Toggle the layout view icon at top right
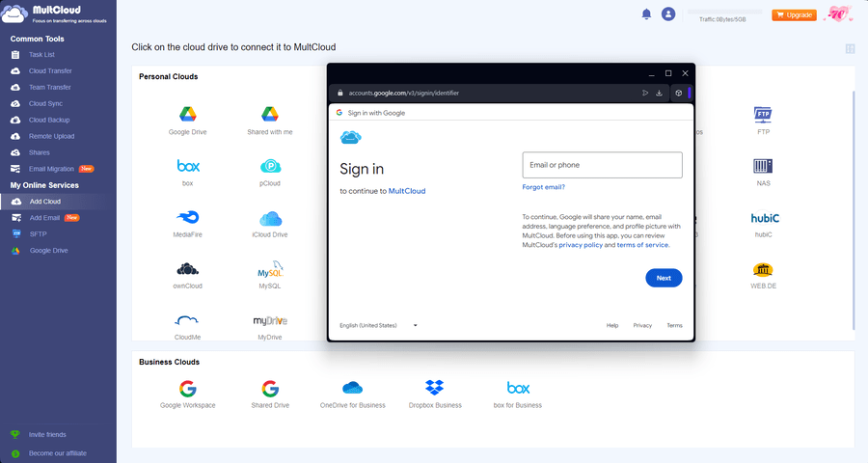Screen dimensions: 868x463 pyautogui.click(x=851, y=49)
